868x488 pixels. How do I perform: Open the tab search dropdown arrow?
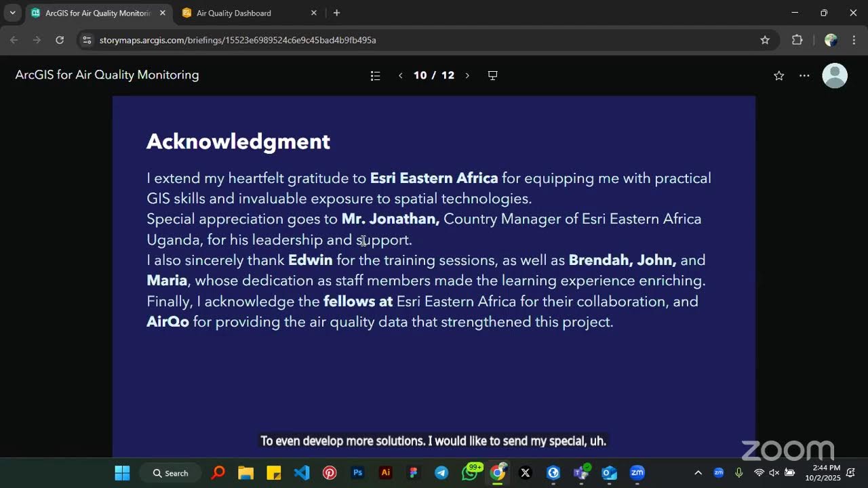tap(12, 13)
